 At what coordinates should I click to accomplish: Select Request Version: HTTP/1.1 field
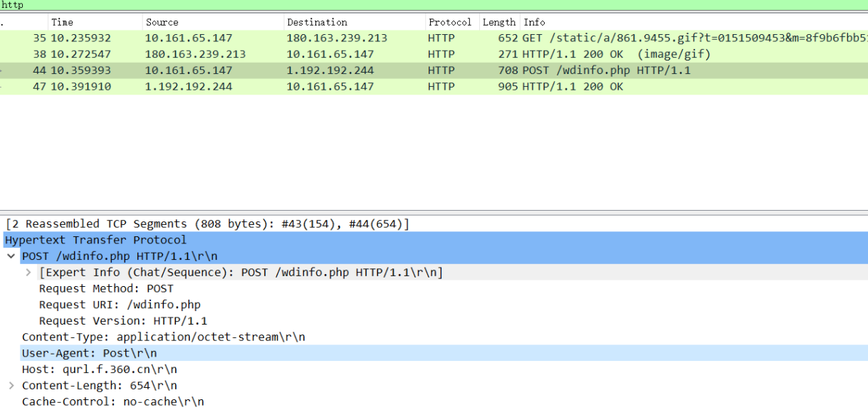123,321
